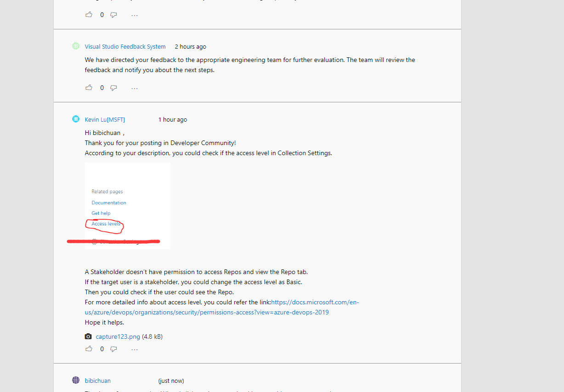
Task: Open Kevin Lu[MSFT] profile link
Action: [x=105, y=119]
